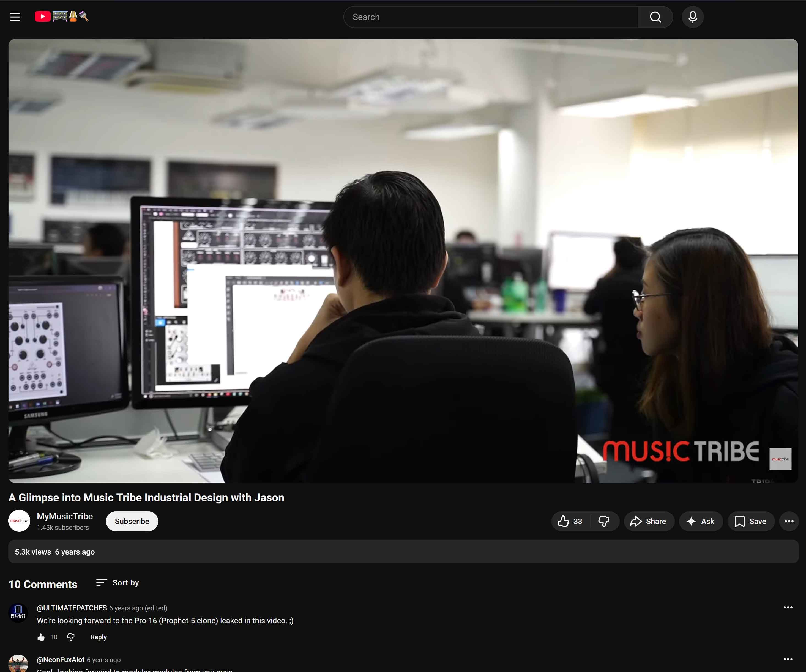Like the video with thumbs up

point(570,521)
